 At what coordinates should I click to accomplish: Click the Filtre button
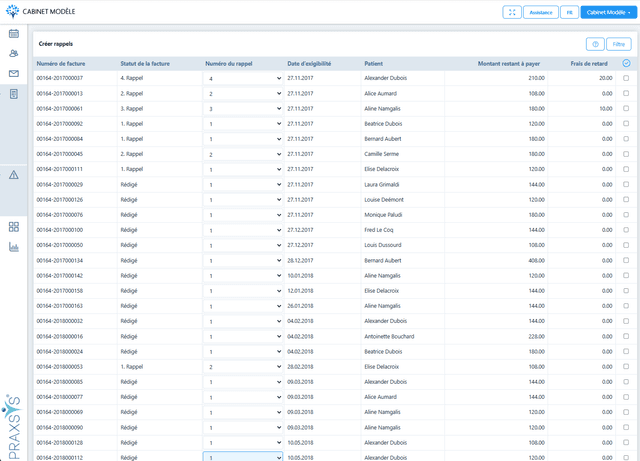coord(619,44)
